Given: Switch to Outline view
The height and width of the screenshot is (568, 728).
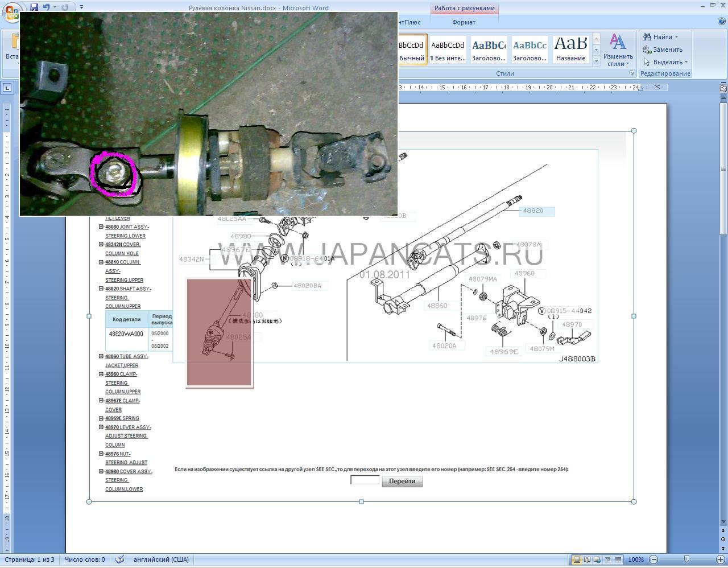Looking at the screenshot, I should 607,559.
